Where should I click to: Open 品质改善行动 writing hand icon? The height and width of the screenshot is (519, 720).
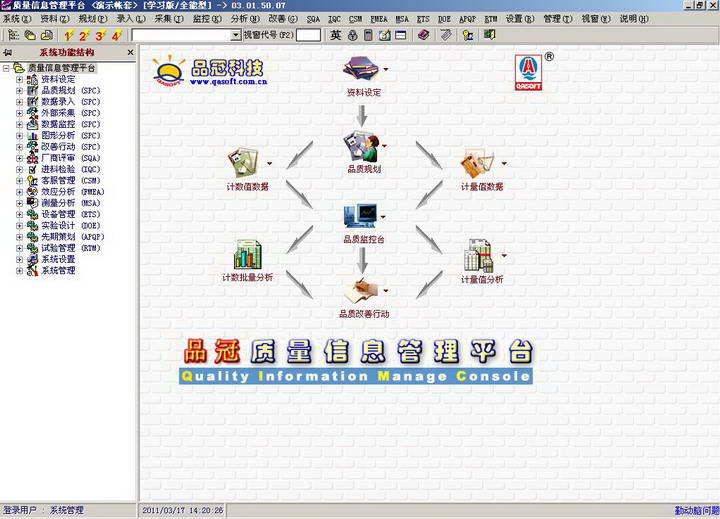pos(361,290)
